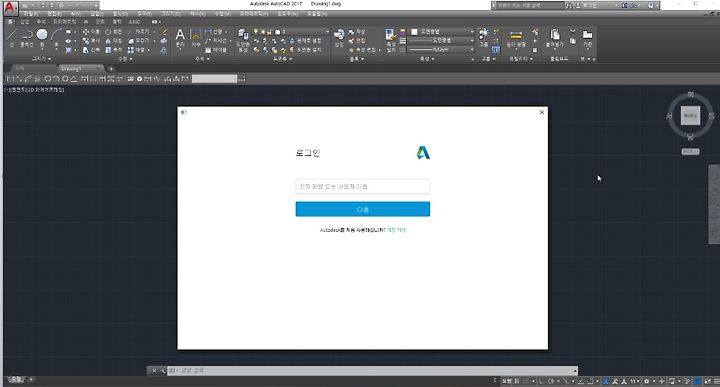Choose the Trim (자르기) tool
Image resolution: width=720 pixels, height=387 pixels.
click(139, 32)
